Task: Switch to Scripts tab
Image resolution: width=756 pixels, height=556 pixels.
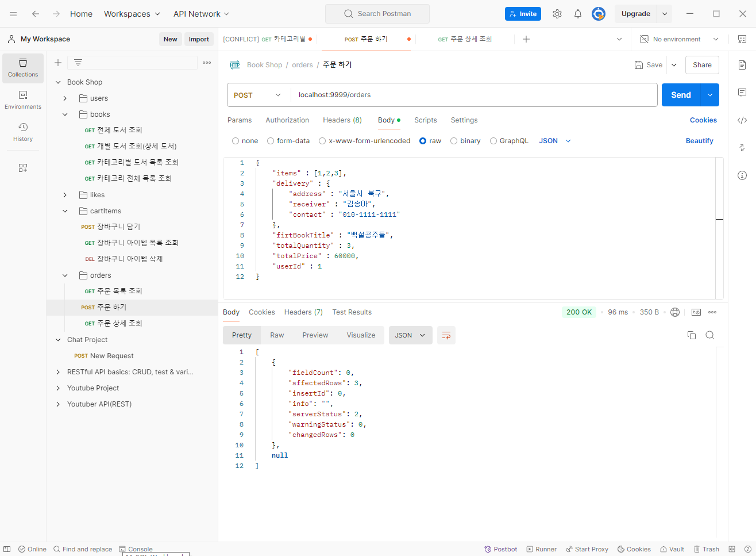Action: [x=426, y=120]
